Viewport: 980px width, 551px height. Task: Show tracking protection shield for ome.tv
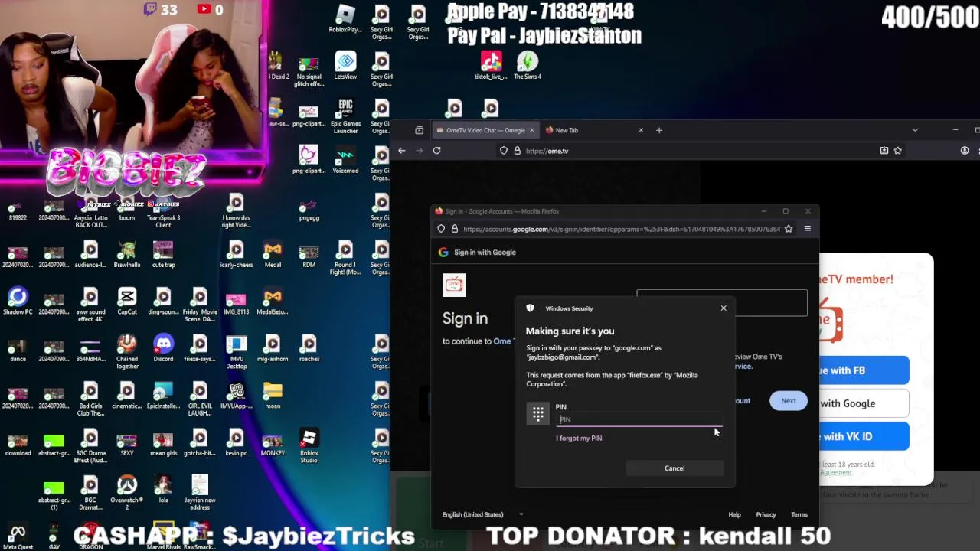click(x=504, y=151)
